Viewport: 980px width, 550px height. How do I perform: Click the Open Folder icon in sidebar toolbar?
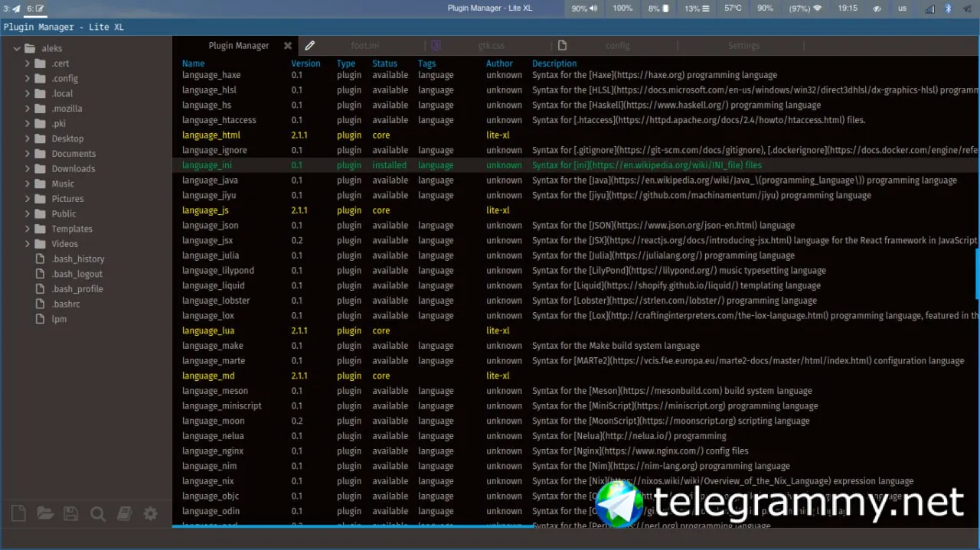pyautogui.click(x=44, y=514)
